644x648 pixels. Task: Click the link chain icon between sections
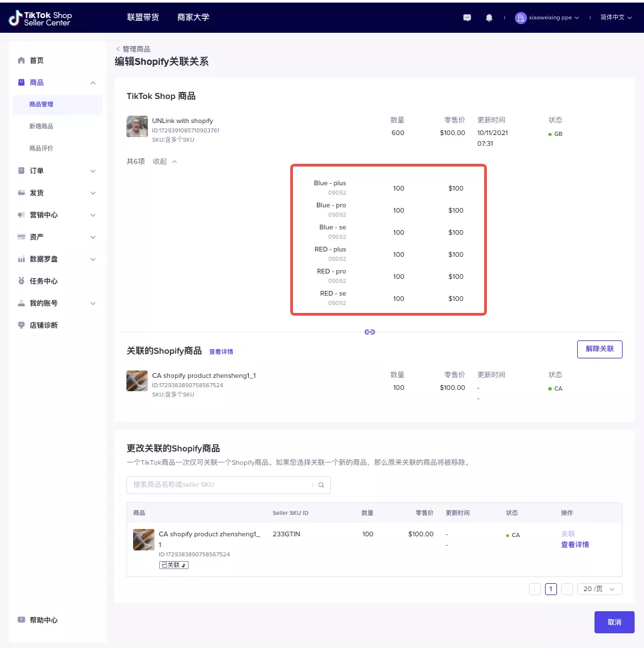click(x=370, y=332)
